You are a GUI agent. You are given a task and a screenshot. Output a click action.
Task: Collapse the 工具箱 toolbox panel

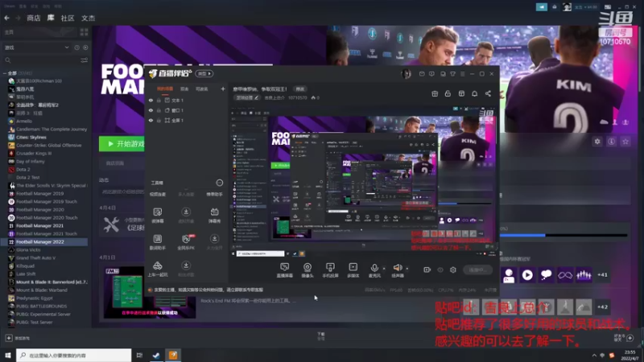(219, 183)
